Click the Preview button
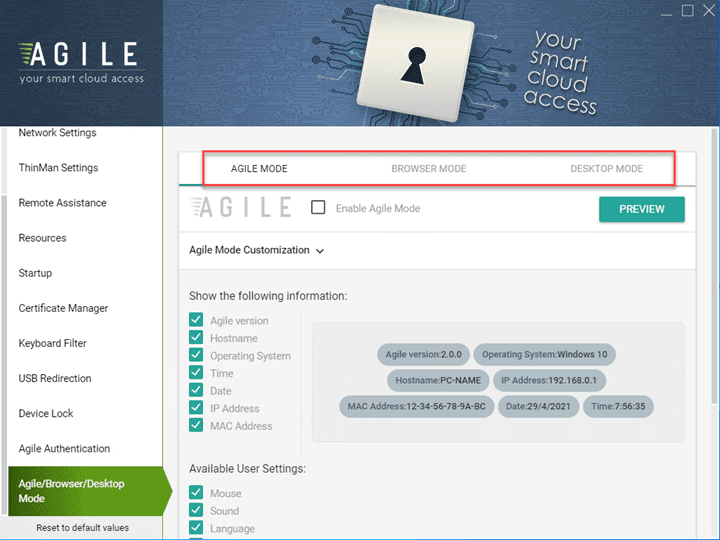Screen dimensions: 720x540 (641, 209)
